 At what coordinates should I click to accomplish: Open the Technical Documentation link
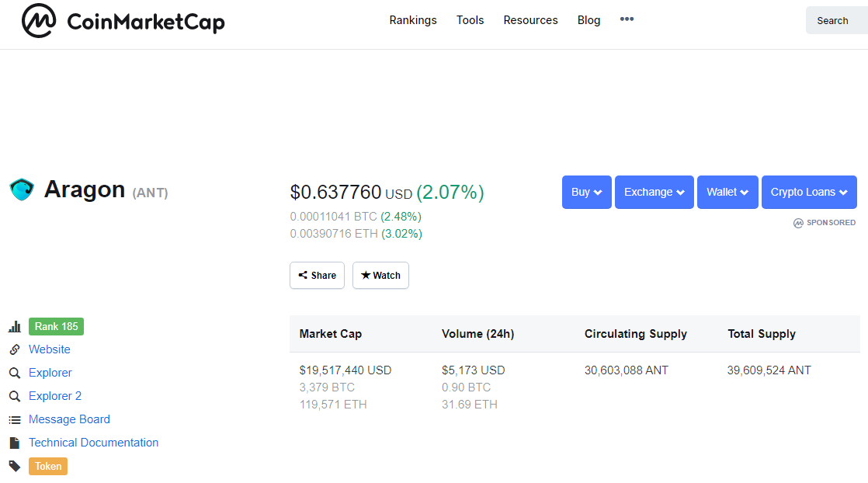tap(93, 443)
